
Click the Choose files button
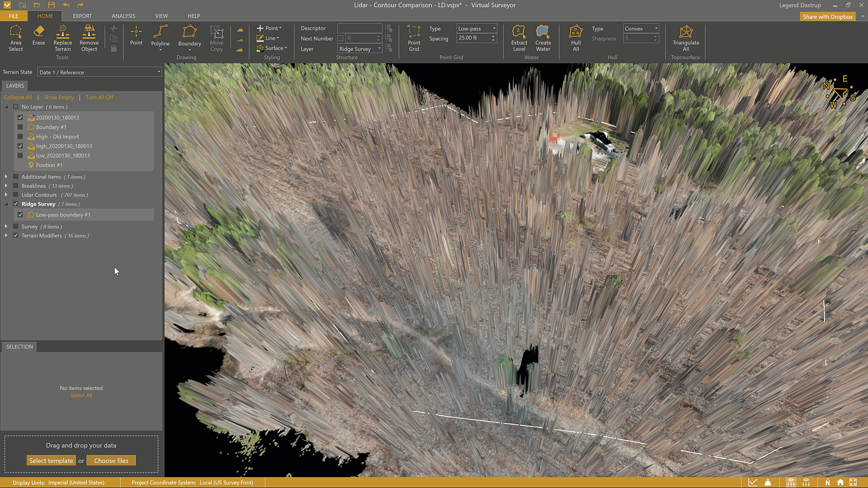111,460
